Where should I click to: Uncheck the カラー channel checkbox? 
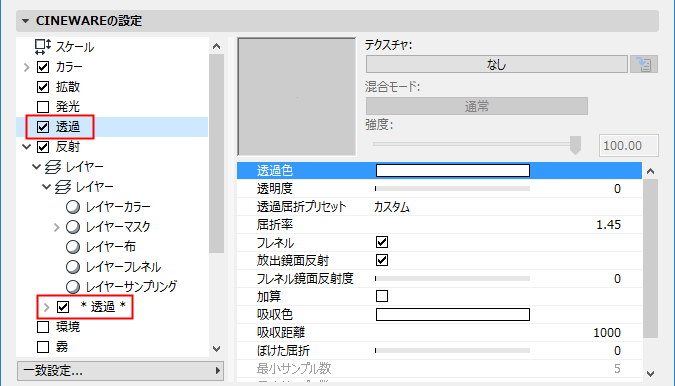[x=43, y=67]
